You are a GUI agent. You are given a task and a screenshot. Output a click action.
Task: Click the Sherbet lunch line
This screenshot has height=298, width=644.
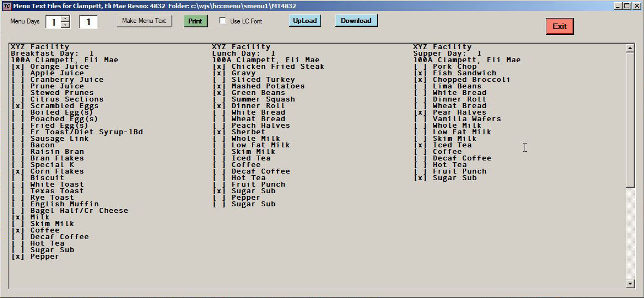coord(239,132)
